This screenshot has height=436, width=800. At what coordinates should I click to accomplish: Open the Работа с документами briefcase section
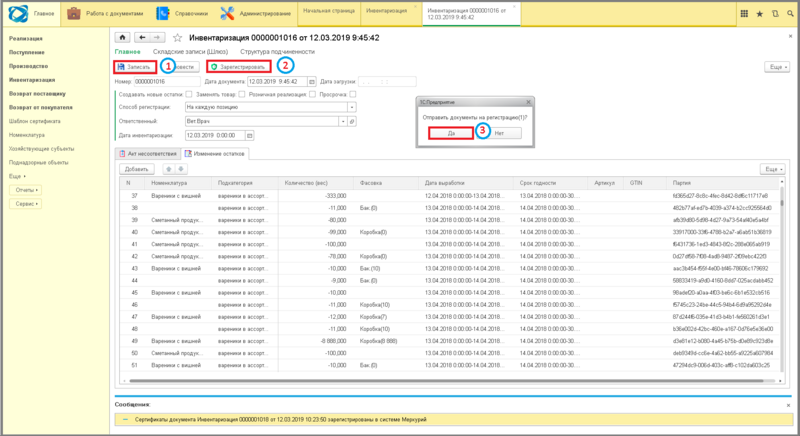click(105, 14)
